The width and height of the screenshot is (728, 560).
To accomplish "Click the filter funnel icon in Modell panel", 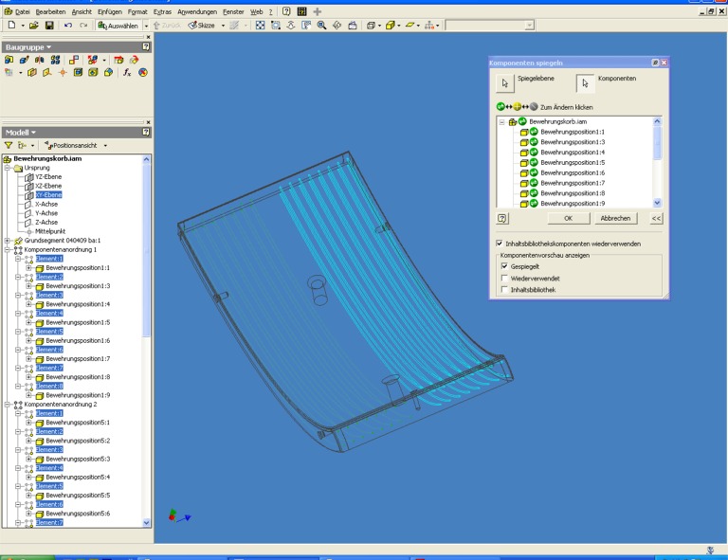I will tap(8, 145).
